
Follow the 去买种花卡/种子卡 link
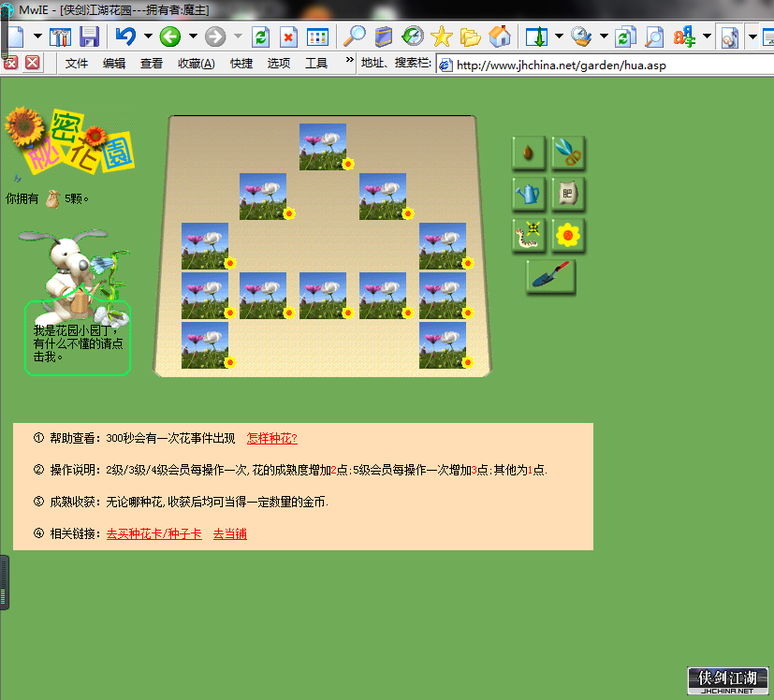pos(154,534)
